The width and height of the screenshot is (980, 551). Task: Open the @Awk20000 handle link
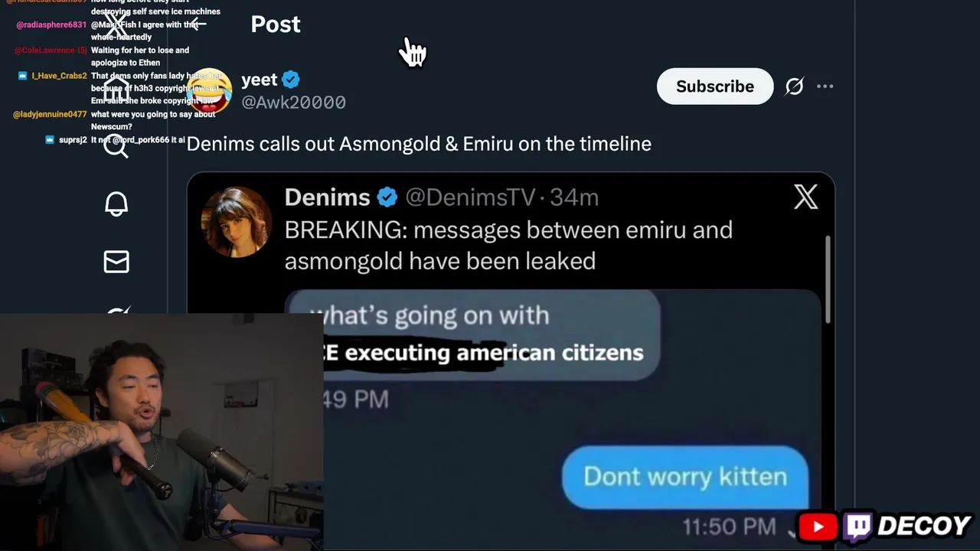(x=293, y=103)
